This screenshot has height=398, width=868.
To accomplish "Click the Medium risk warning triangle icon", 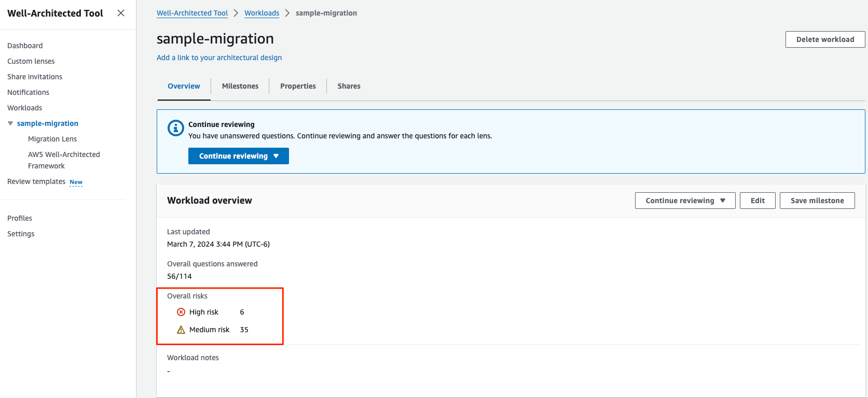I will pyautogui.click(x=181, y=330).
